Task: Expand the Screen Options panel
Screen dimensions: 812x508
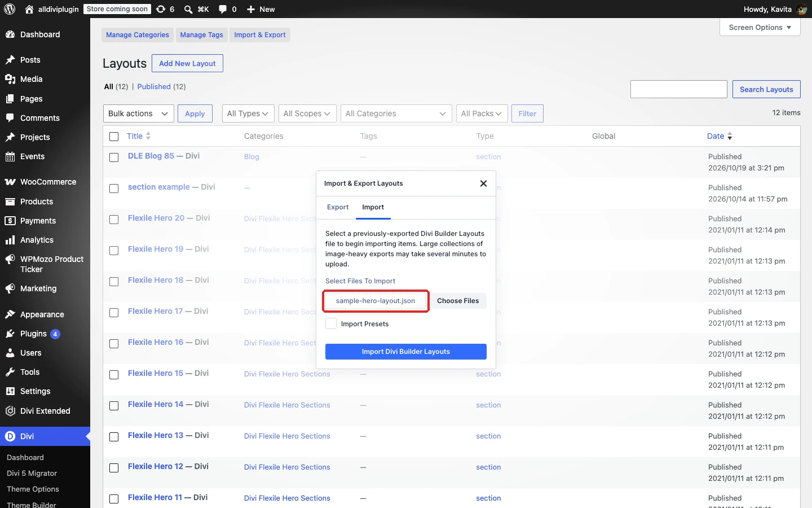Action: (x=760, y=27)
